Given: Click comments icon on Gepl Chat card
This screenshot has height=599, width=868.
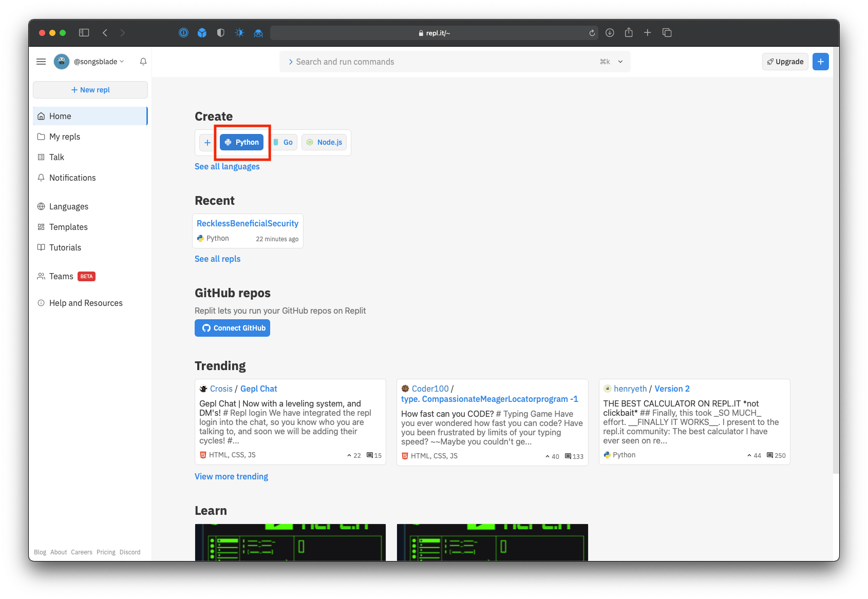Looking at the screenshot, I should pyautogui.click(x=370, y=455).
